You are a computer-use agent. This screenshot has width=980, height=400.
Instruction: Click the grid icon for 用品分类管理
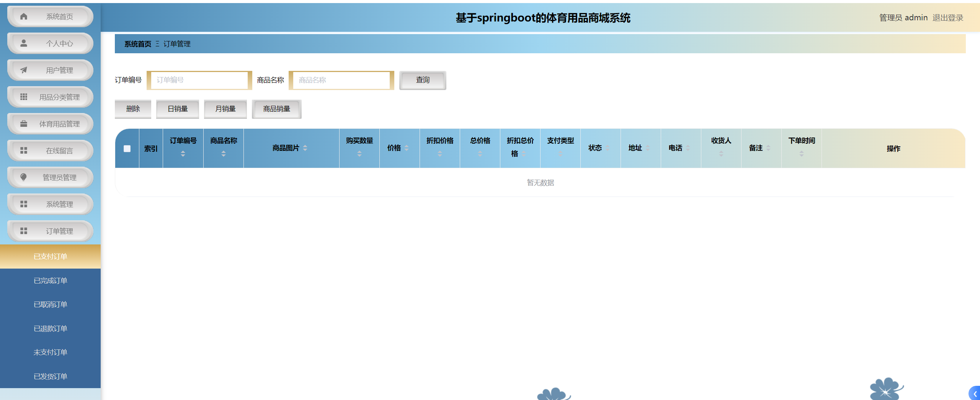point(24,97)
